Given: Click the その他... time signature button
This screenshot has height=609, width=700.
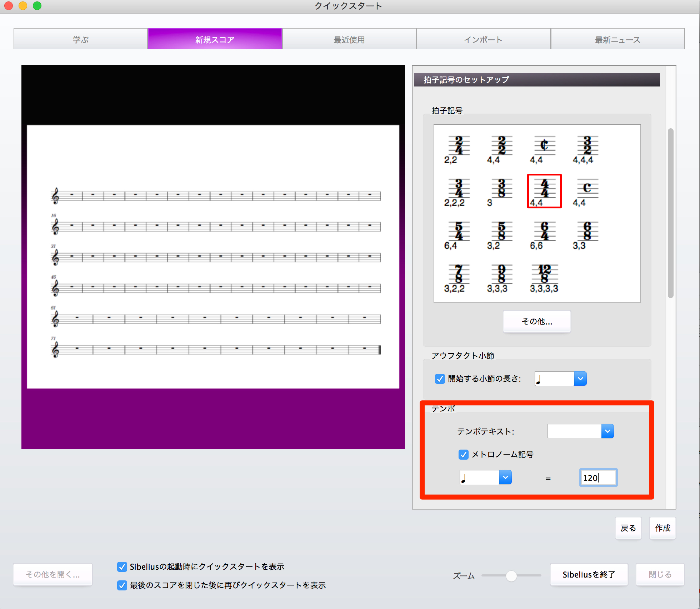Looking at the screenshot, I should pos(537,321).
